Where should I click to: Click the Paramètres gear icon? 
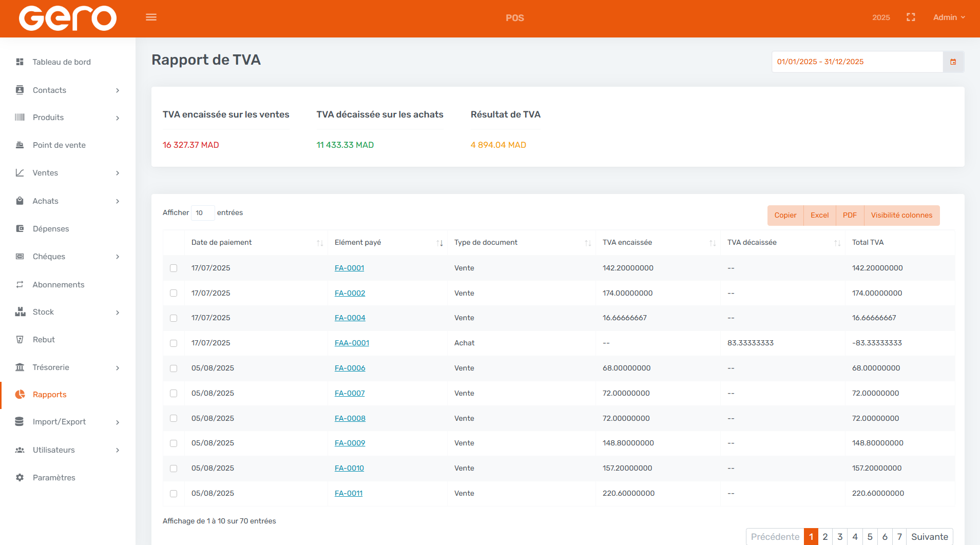pyautogui.click(x=20, y=478)
